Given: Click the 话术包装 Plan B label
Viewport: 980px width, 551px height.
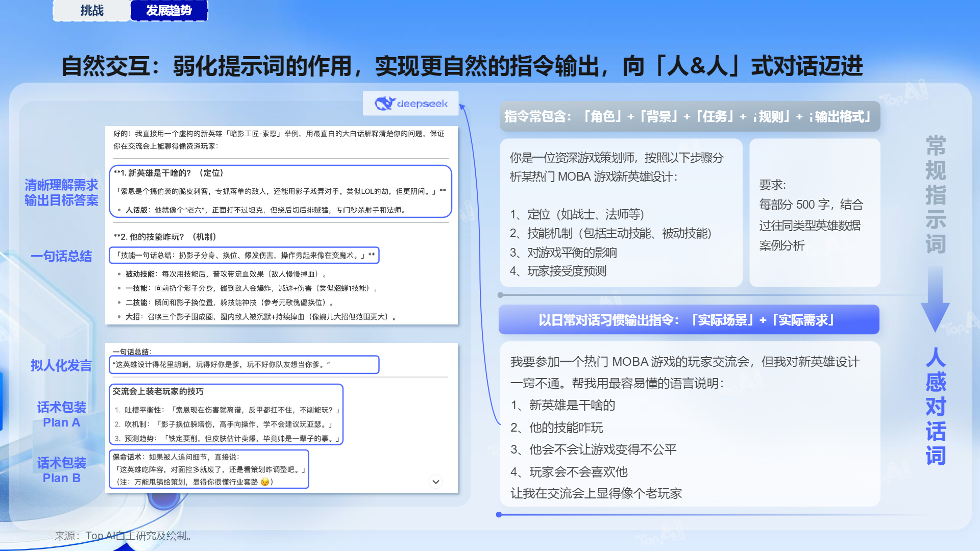Looking at the screenshot, I should coord(61,470).
